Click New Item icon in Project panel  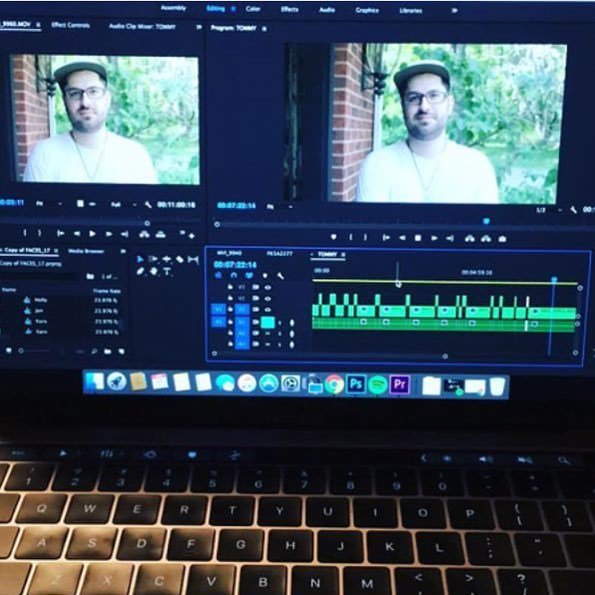tap(121, 351)
